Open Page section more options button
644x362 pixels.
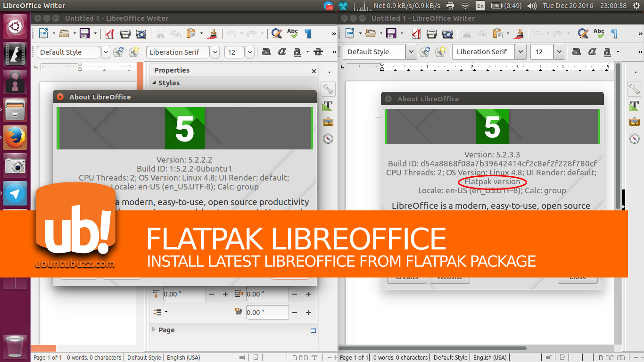tap(313, 330)
